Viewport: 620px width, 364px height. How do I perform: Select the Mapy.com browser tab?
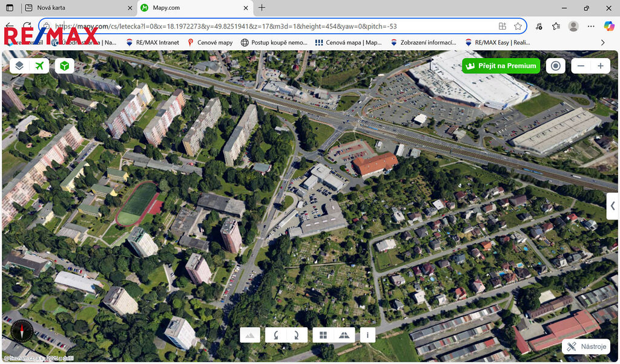point(194,7)
